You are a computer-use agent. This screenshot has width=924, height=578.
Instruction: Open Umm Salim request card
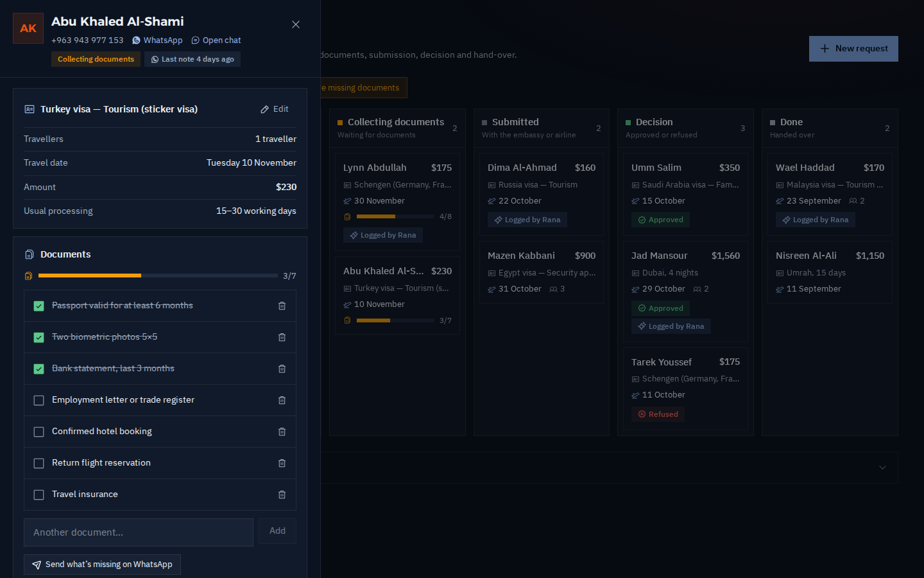[x=685, y=194]
